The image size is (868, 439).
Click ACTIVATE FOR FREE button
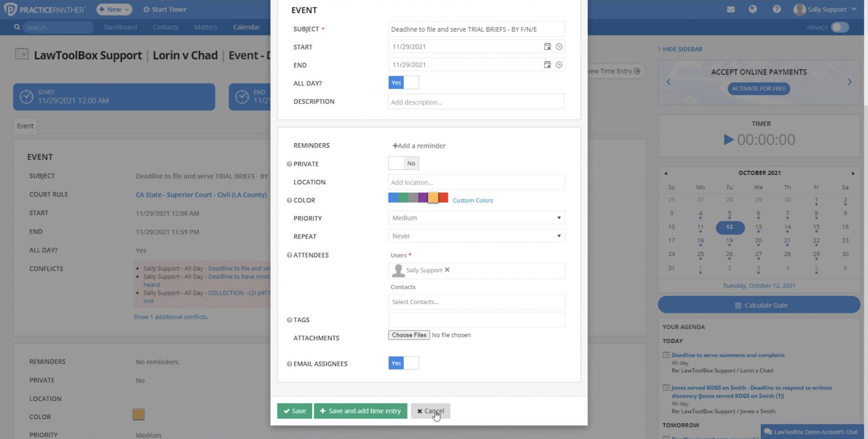759,89
